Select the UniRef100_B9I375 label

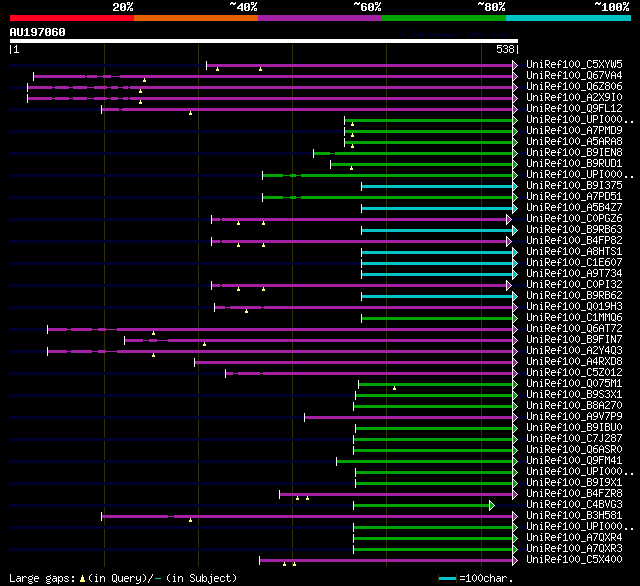(x=574, y=186)
